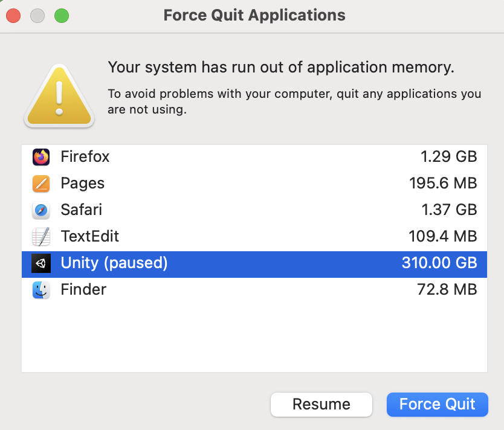The width and height of the screenshot is (504, 430).
Task: Click the Finder face icon
Action: coord(41,290)
